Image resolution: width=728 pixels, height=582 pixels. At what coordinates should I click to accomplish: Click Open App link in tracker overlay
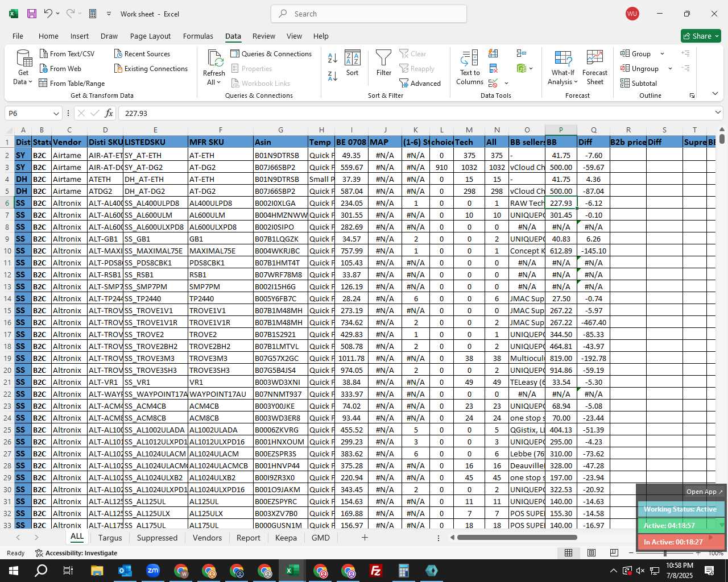point(704,492)
